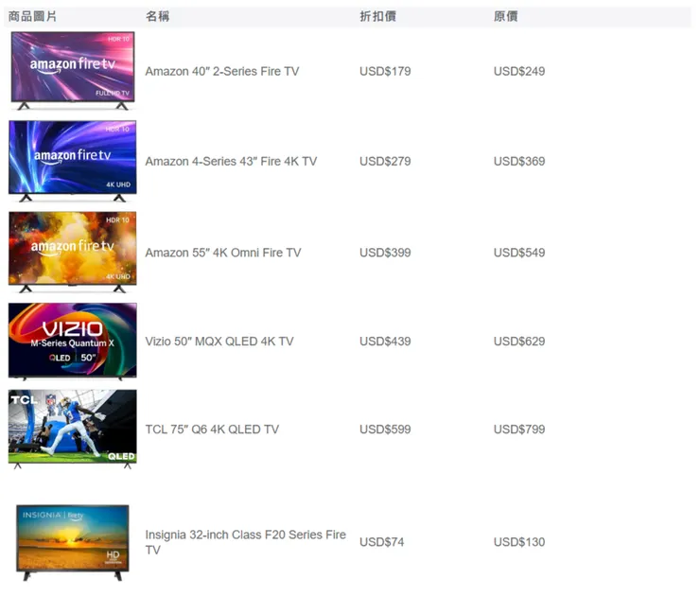
Task: Select product name Amazon 4-Series 43" Fire 4K TV
Action: 231,161
